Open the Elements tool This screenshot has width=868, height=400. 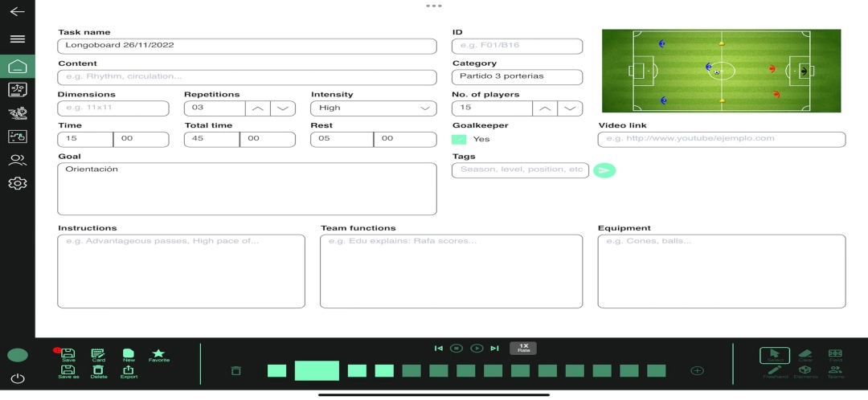point(805,370)
